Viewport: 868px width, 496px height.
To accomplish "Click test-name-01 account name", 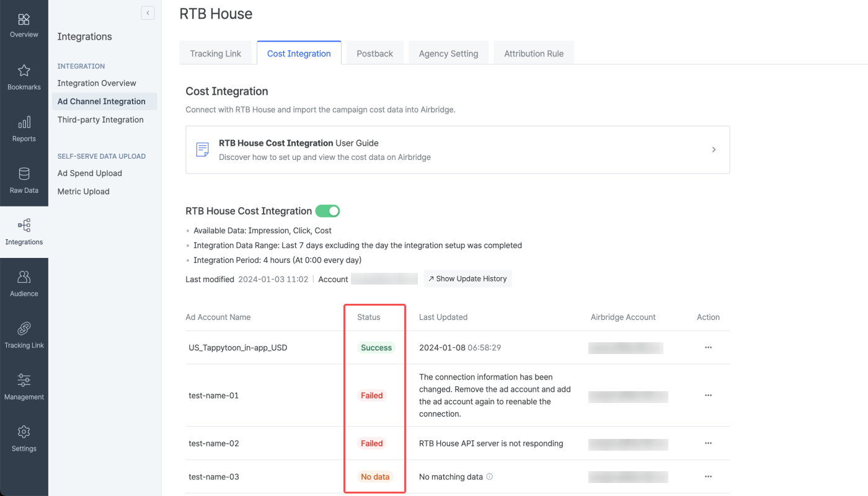I will point(214,396).
